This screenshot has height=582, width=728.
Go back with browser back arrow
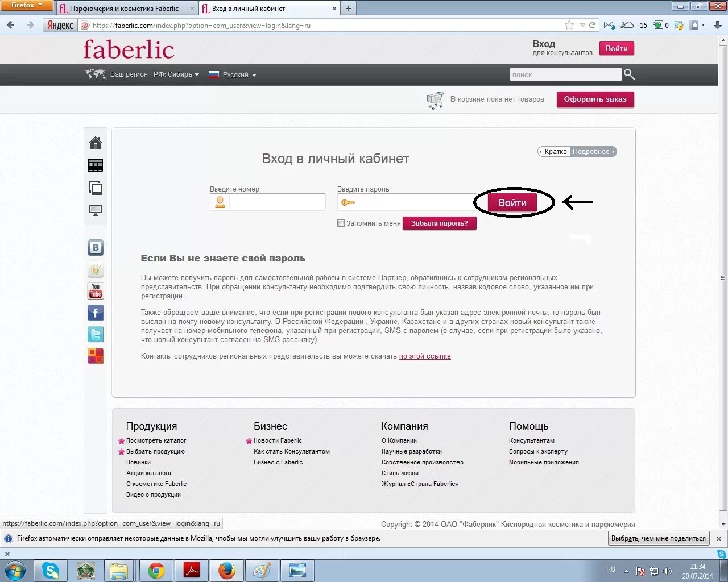point(10,25)
